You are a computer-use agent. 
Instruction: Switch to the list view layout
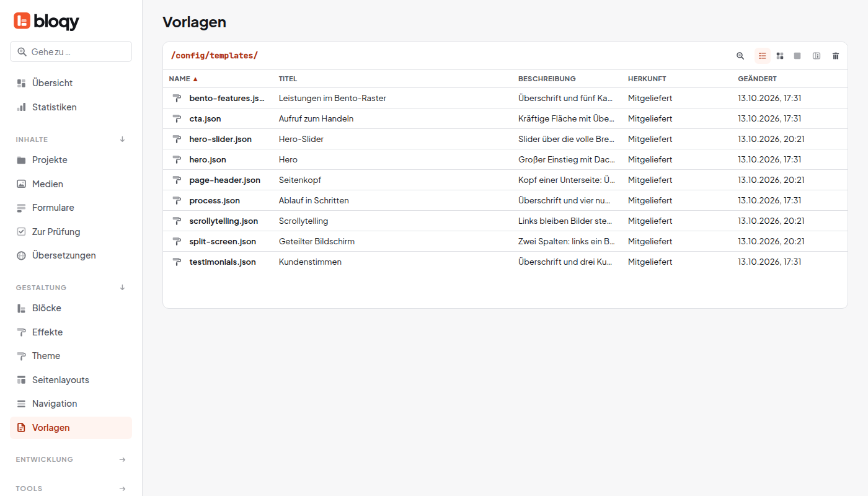(763, 56)
